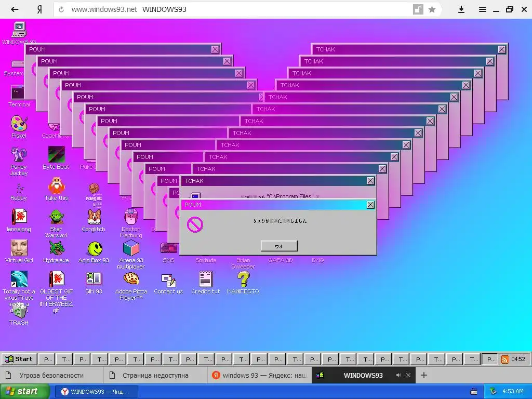Open the browser hamburger menu
The width and height of the screenshot is (532, 399).
[x=483, y=9]
